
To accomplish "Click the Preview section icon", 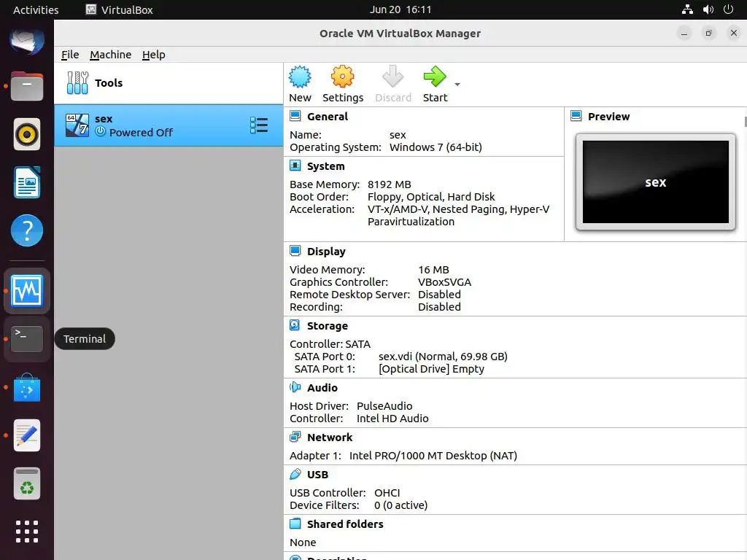I will (576, 116).
